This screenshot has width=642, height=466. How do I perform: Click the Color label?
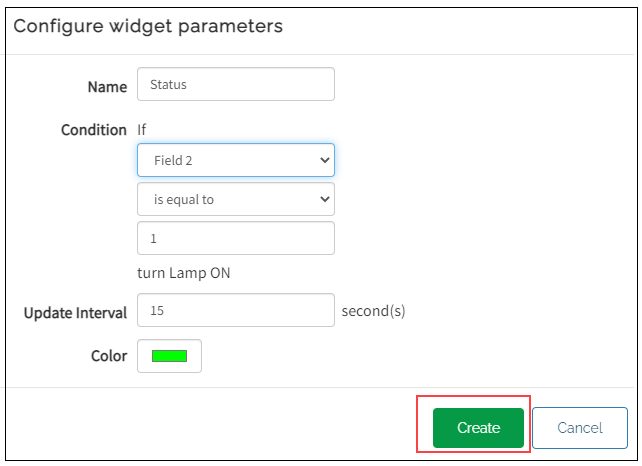[x=108, y=356]
